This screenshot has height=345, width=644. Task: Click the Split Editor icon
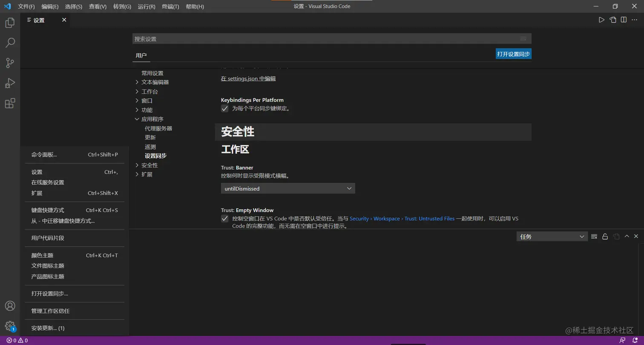point(624,20)
